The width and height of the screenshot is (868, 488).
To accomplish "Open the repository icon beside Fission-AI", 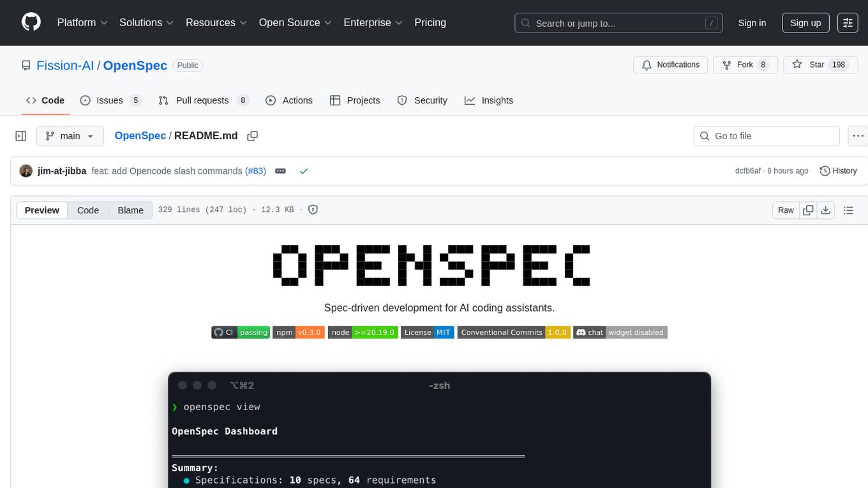I will click(26, 65).
